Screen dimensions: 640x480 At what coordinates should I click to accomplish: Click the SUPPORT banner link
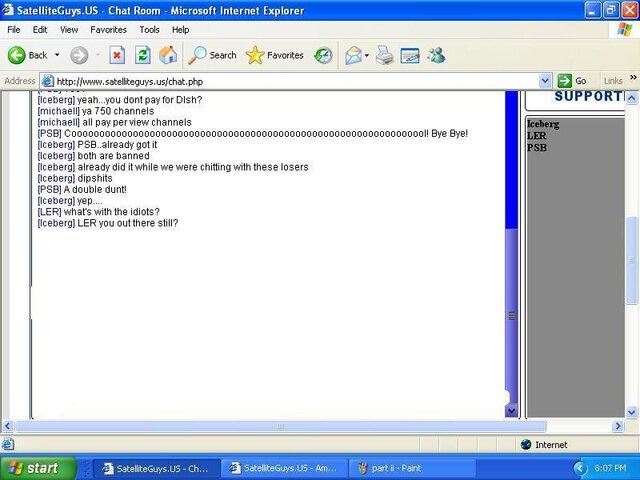click(589, 97)
